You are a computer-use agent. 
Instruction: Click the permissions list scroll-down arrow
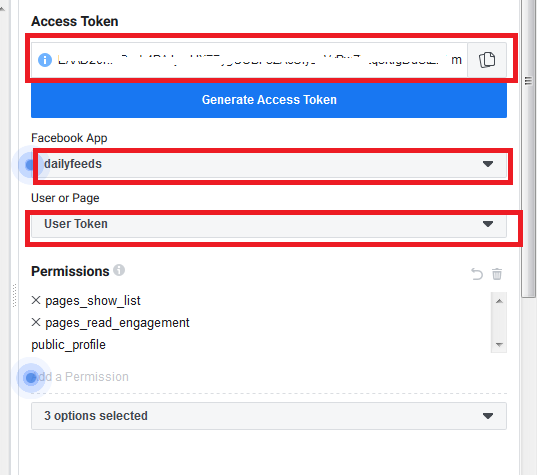(x=499, y=344)
